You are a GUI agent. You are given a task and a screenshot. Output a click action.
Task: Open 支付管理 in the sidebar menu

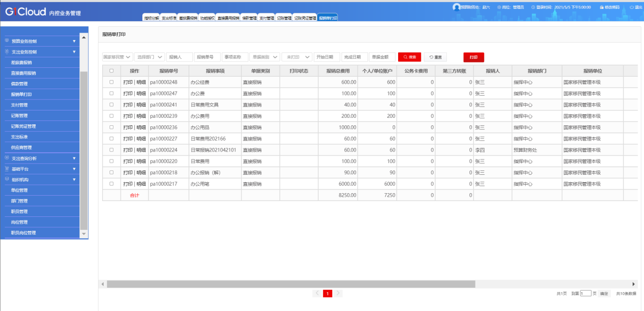[20, 105]
